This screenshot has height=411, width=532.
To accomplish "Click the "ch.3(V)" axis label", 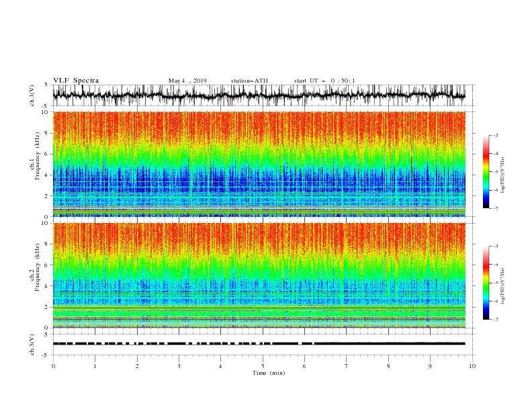I will [32, 345].
